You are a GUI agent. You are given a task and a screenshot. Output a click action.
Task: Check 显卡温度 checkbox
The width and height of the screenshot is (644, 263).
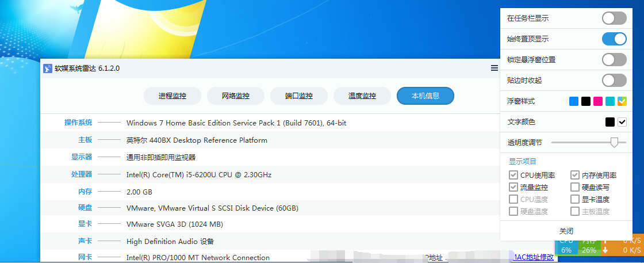(x=575, y=199)
